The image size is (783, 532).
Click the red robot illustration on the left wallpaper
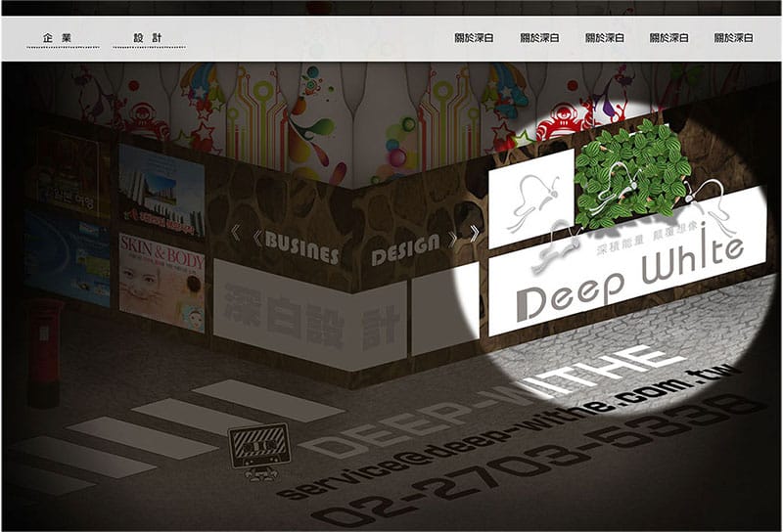(x=143, y=119)
